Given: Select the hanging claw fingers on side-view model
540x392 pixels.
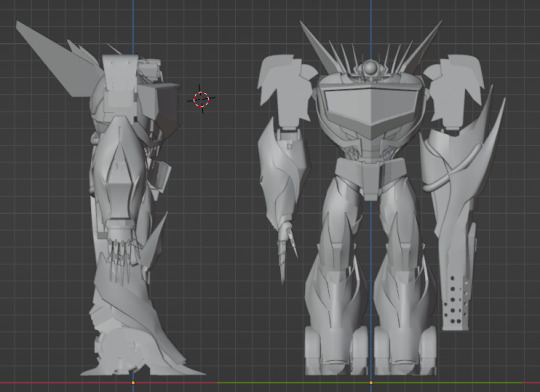Looking at the screenshot, I should point(121,258).
